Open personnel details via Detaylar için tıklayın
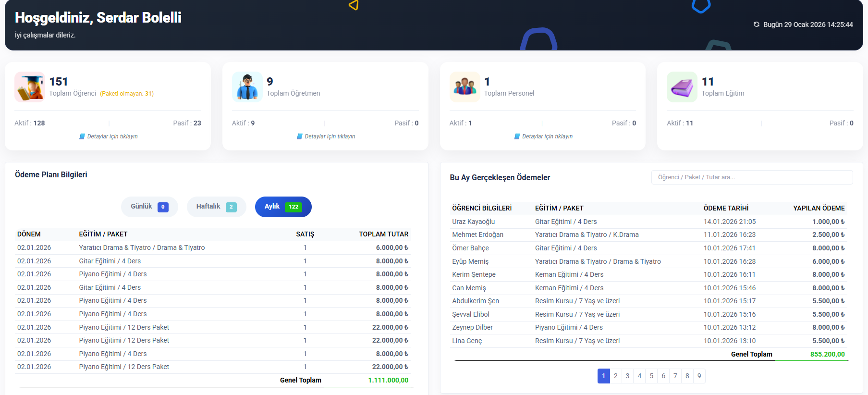This screenshot has height=395, width=868. 547,136
